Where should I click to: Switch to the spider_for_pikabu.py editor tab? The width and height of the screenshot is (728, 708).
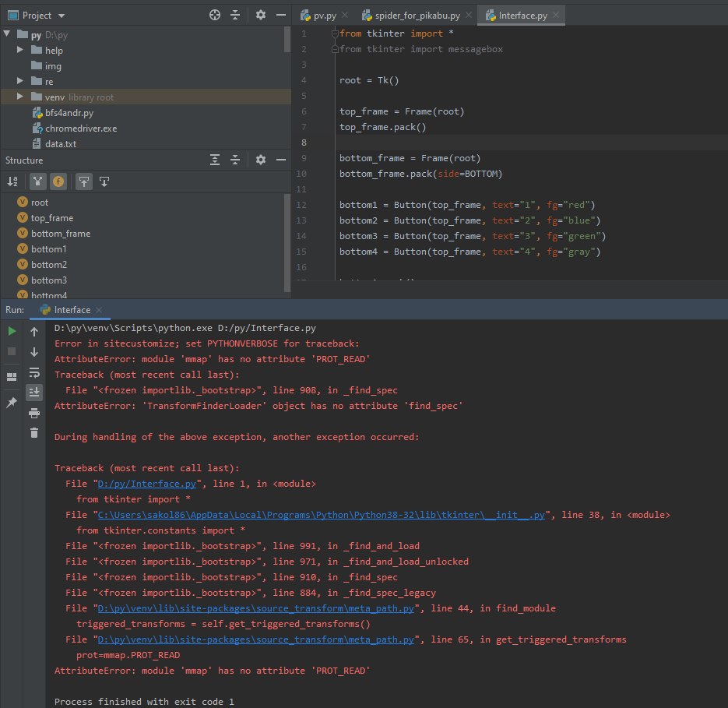tap(417, 15)
